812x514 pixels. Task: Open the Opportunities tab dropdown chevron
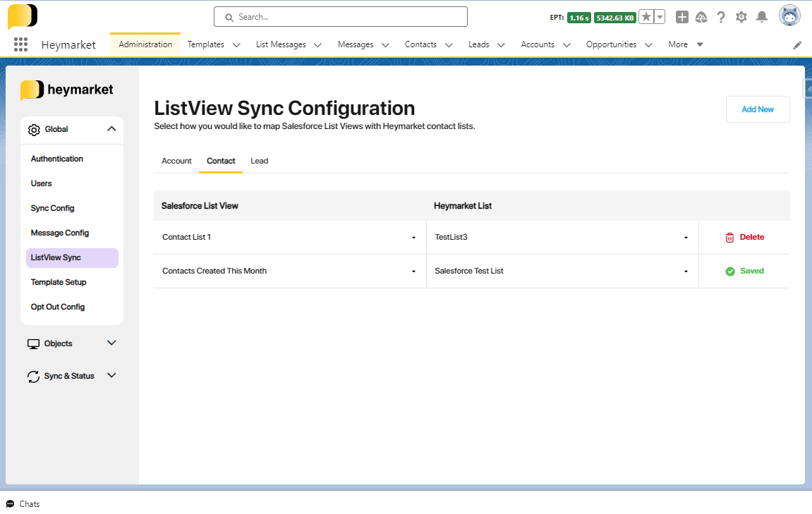pyautogui.click(x=648, y=45)
